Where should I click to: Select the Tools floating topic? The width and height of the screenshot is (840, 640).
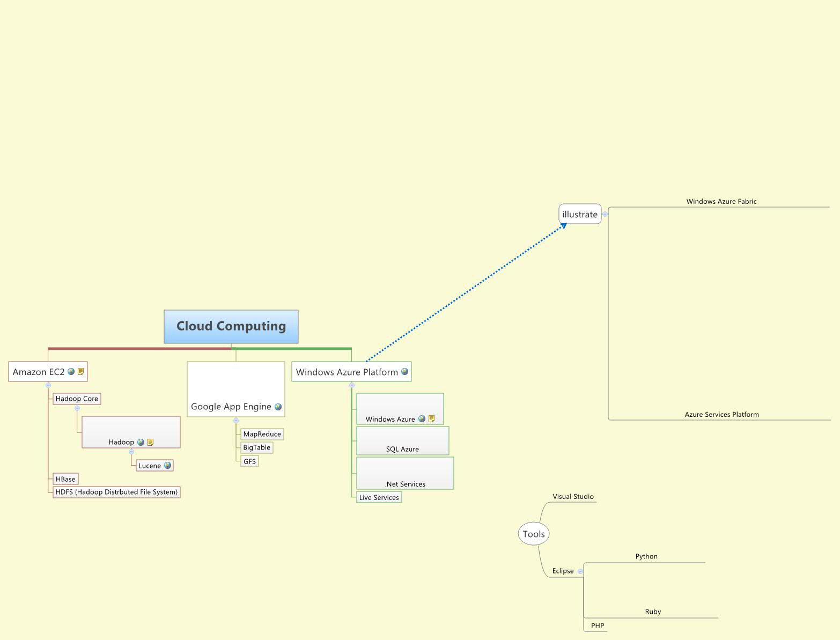534,533
